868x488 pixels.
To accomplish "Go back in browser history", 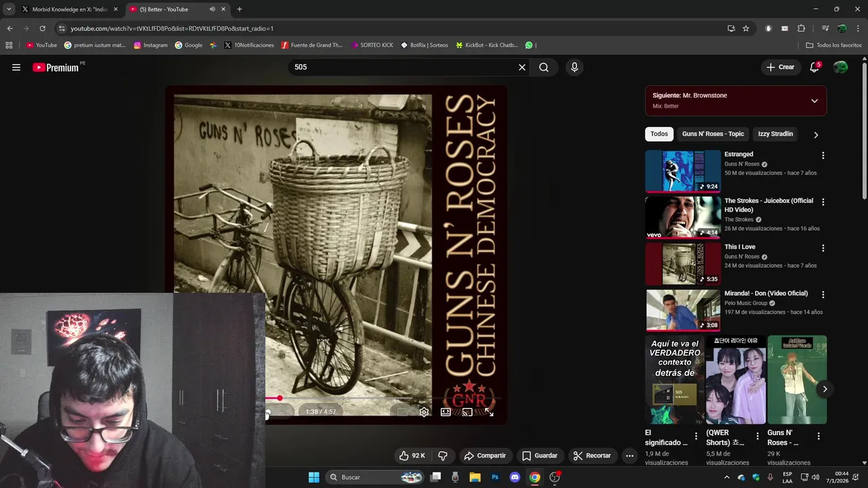I will click(x=9, y=28).
